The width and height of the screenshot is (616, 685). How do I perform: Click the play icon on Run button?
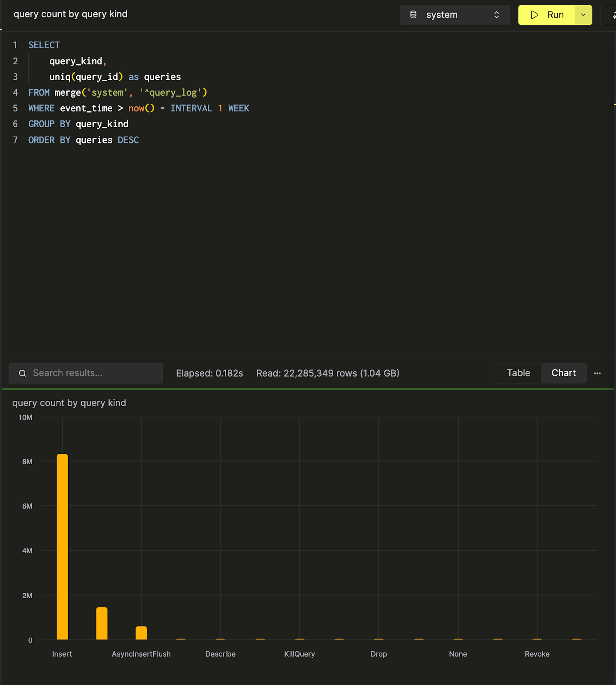click(534, 15)
